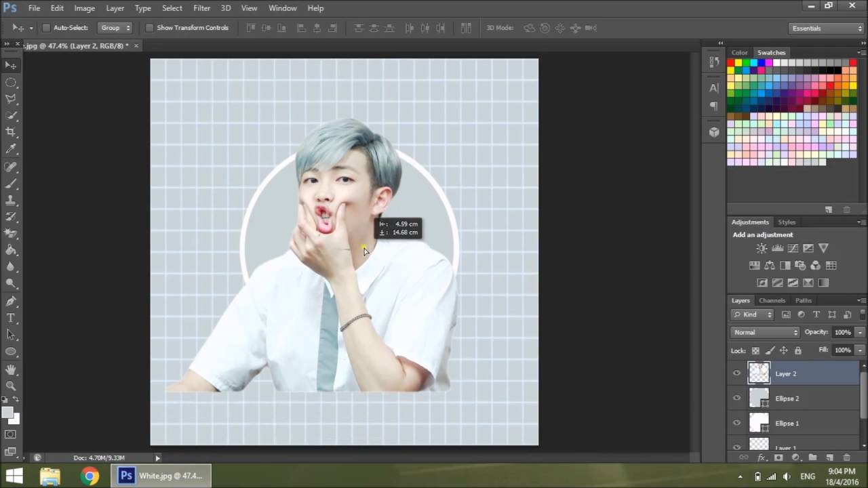Select the Polygonal Lasso tool
868x488 pixels.
pos(11,99)
